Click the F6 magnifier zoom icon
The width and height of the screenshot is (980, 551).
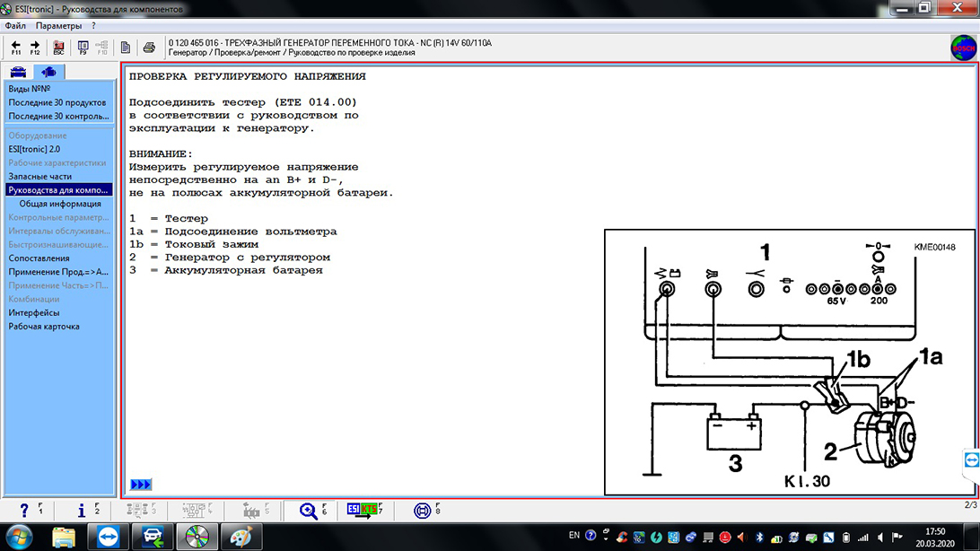308,511
